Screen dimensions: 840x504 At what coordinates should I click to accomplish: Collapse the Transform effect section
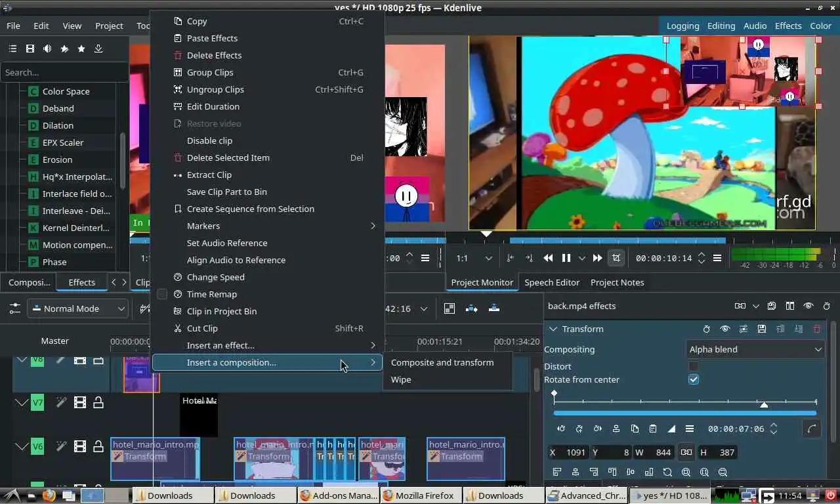[553, 329]
